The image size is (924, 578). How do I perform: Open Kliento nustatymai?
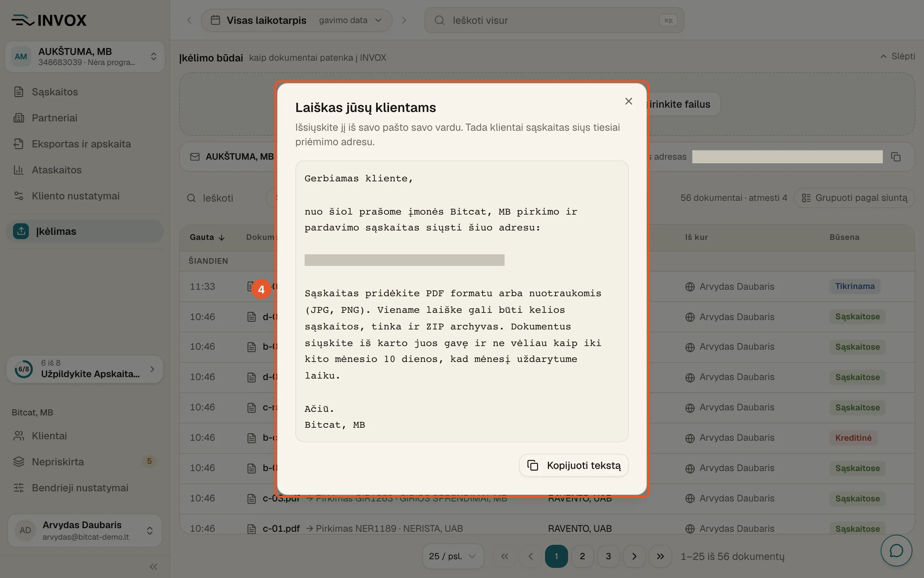pos(85,196)
